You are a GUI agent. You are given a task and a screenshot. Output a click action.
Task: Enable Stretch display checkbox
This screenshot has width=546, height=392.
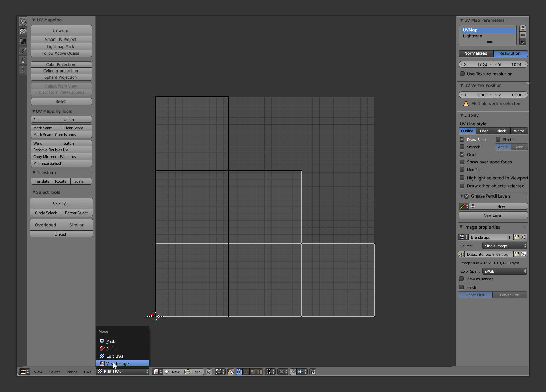pos(498,139)
